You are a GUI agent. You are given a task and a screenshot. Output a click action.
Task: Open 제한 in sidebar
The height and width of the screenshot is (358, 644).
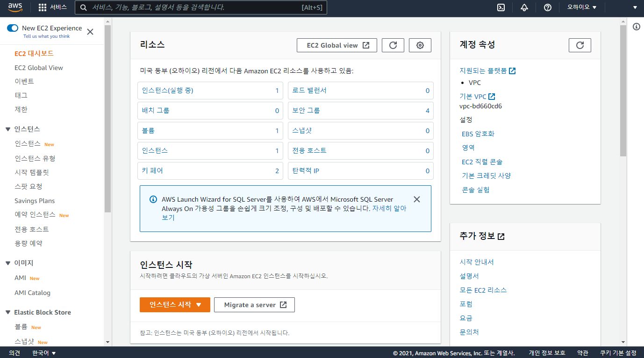[21, 109]
